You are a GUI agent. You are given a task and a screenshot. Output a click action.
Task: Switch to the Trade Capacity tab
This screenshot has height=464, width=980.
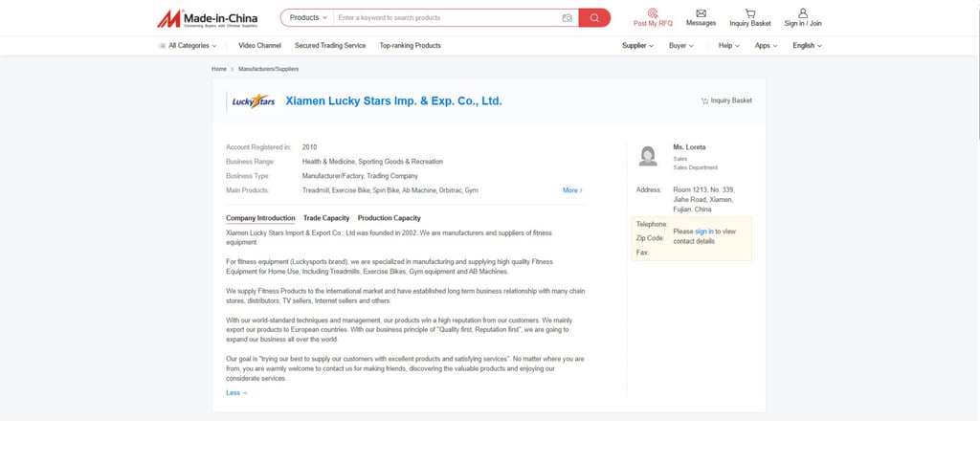(326, 218)
